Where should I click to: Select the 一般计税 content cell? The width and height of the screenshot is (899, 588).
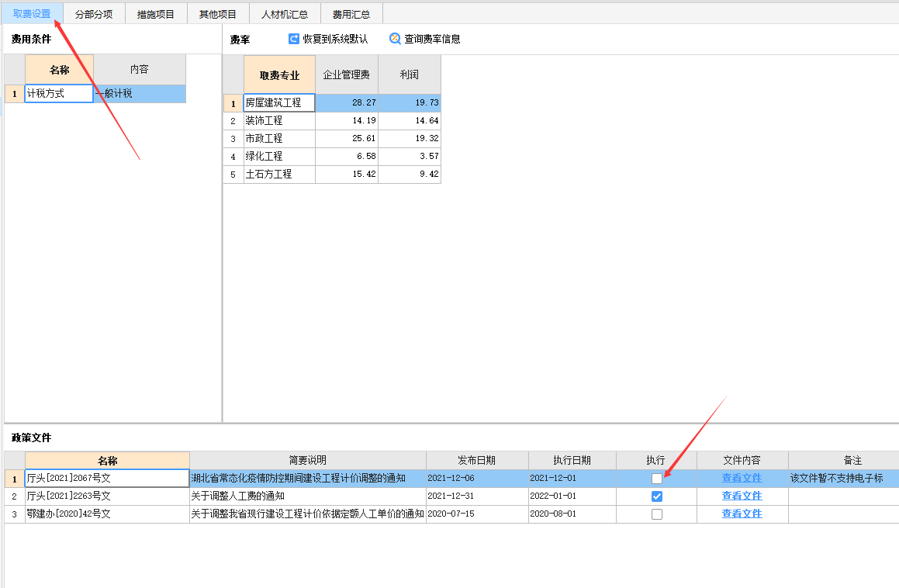coord(140,94)
